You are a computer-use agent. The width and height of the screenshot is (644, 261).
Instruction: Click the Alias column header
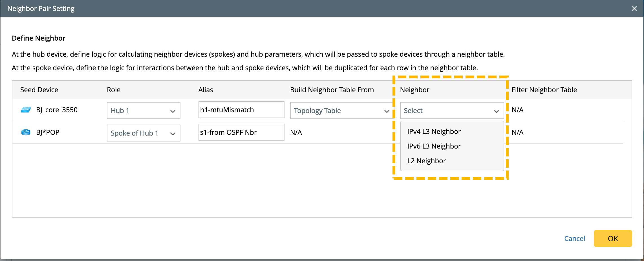coord(206,90)
